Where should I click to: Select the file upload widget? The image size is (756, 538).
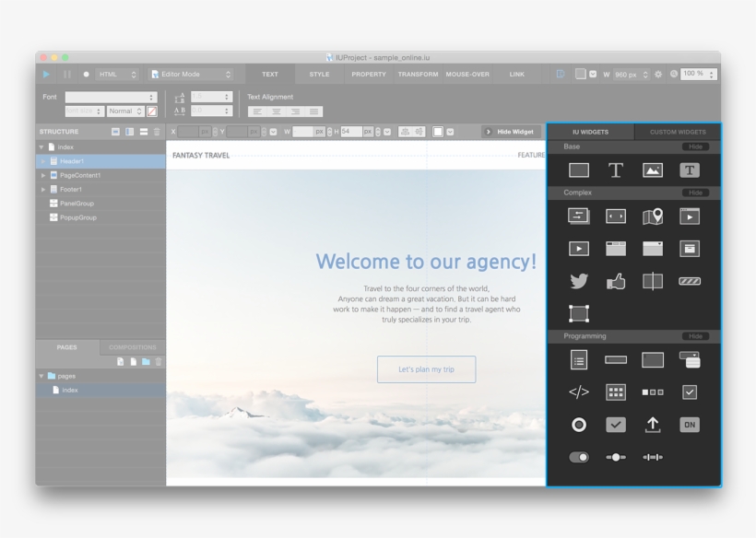click(652, 425)
